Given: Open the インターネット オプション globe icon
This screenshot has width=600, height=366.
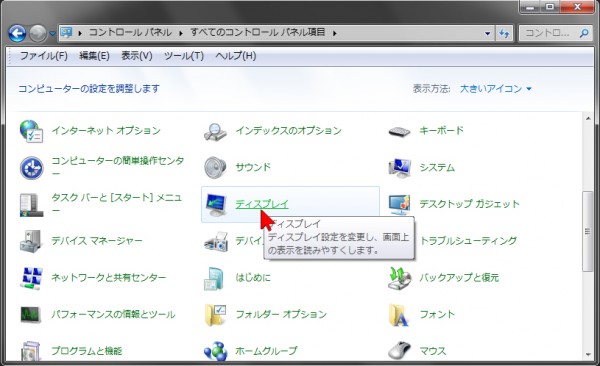Looking at the screenshot, I should (x=31, y=131).
